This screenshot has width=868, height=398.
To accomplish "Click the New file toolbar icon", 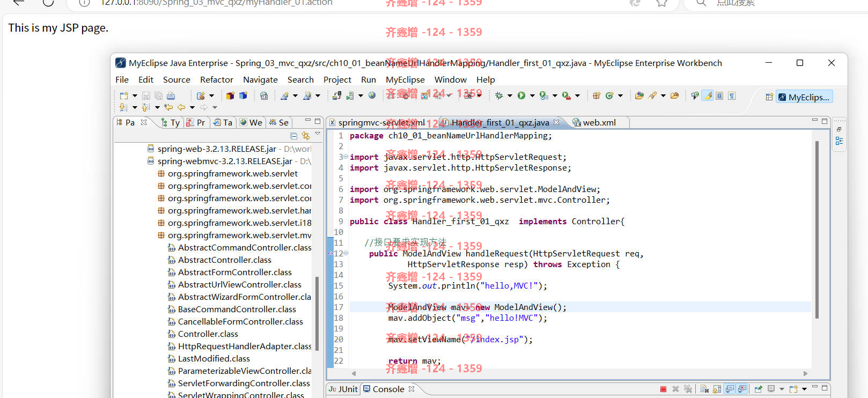I will (x=124, y=95).
